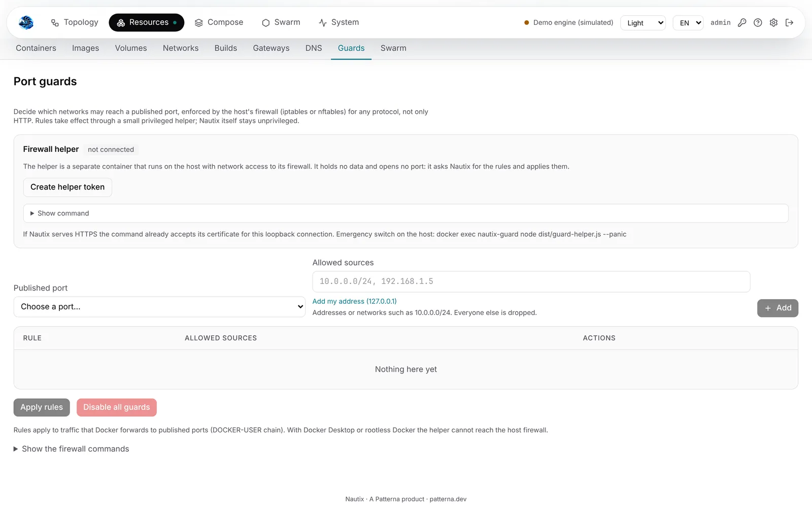Click the Apply rules button

pyautogui.click(x=42, y=407)
